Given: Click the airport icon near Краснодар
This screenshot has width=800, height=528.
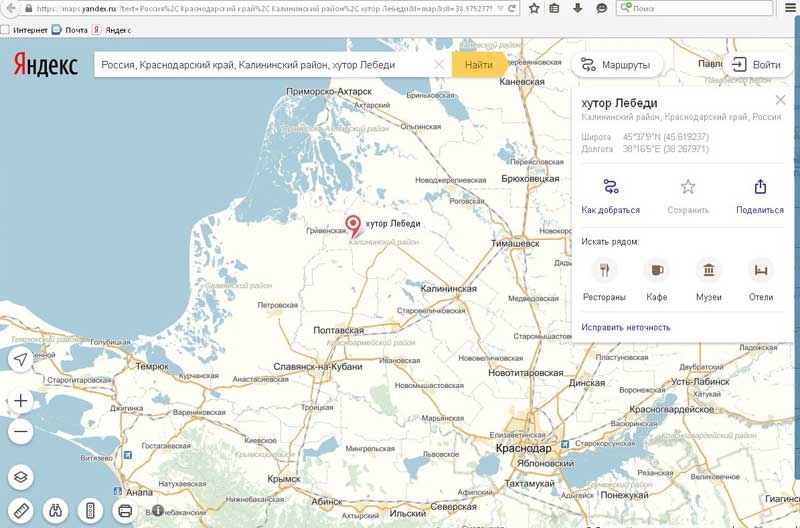Looking at the screenshot, I should (565, 444).
